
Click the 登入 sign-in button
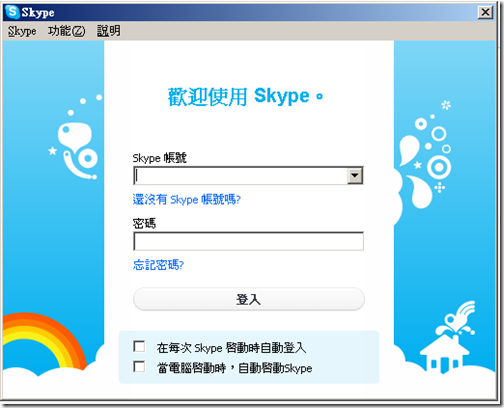249,299
